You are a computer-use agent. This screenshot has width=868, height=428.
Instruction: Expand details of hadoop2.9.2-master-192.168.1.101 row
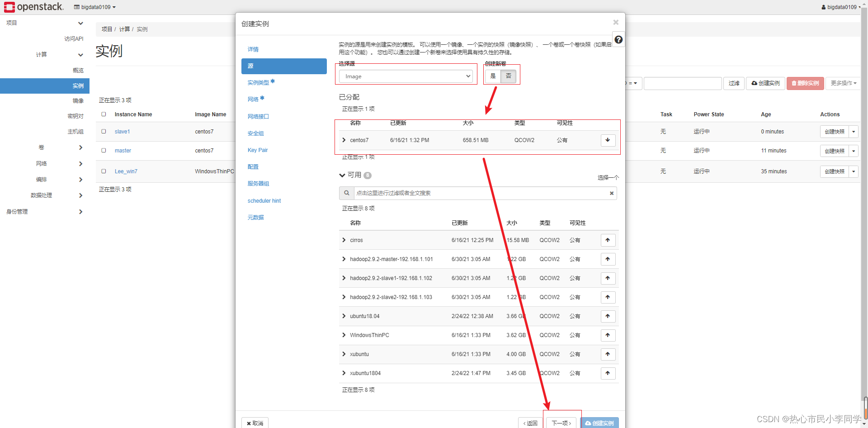[x=344, y=259]
